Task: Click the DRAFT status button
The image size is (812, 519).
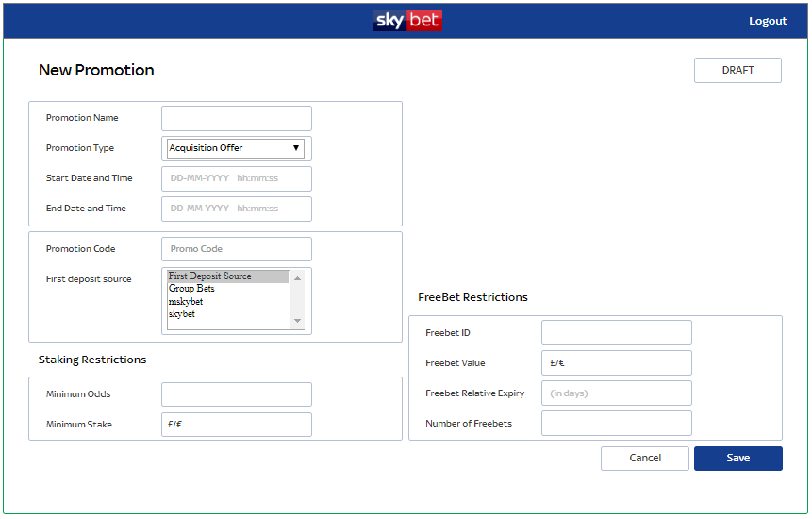Action: coord(737,70)
